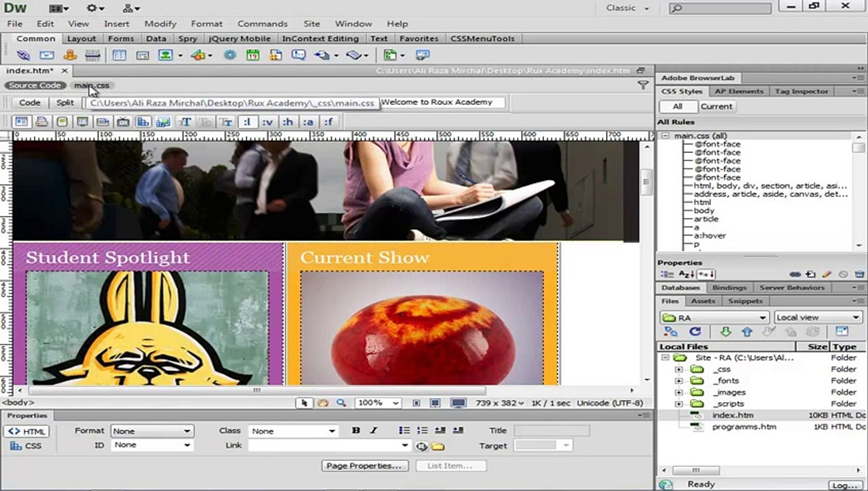Select the Hand tool in status bar

coord(323,403)
